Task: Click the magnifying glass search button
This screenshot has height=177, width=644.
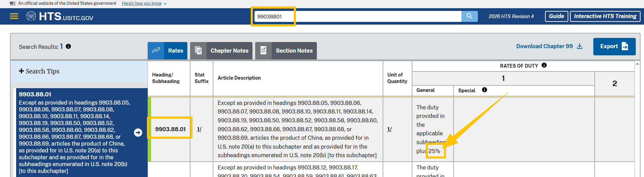Action: (469, 16)
